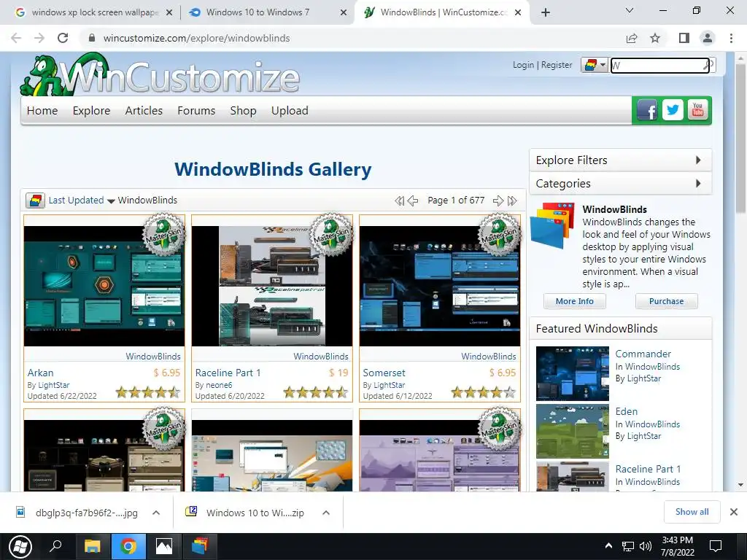This screenshot has width=747, height=560.
Task: Go to previous gallery page arrow
Action: click(x=413, y=201)
